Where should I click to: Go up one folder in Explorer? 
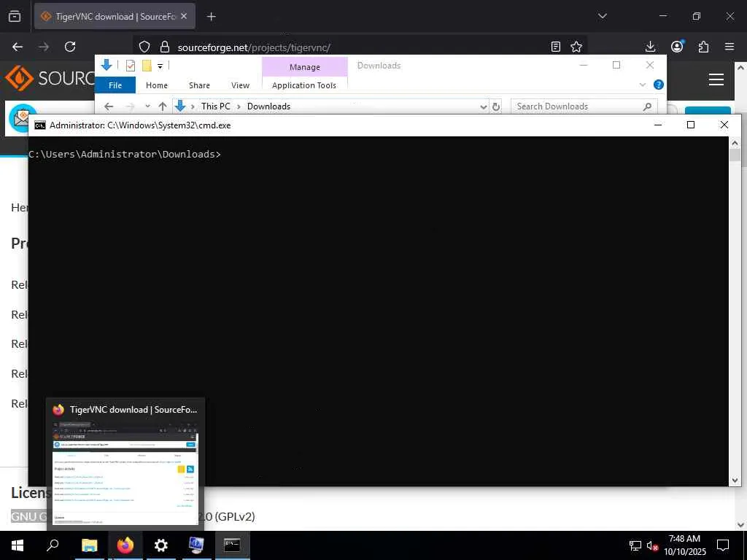(x=163, y=106)
